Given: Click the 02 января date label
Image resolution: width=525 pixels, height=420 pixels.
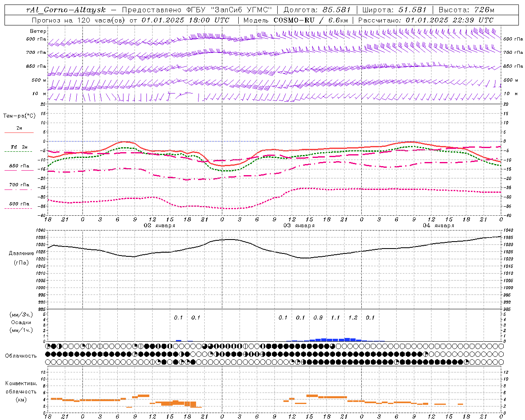Looking at the screenshot, I should pyautogui.click(x=159, y=226).
